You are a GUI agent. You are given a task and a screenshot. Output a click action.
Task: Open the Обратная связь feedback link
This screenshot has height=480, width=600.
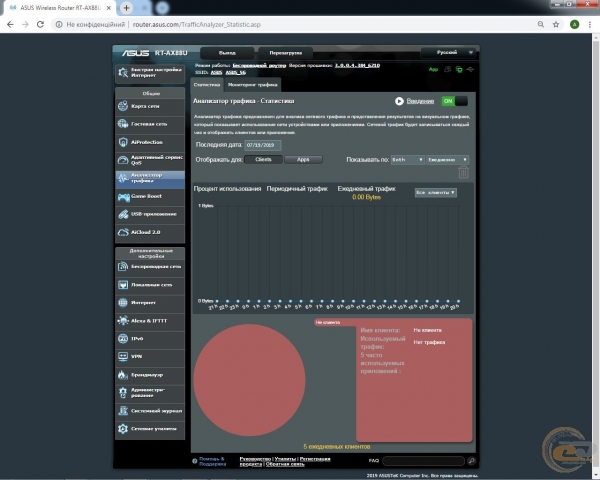point(285,464)
